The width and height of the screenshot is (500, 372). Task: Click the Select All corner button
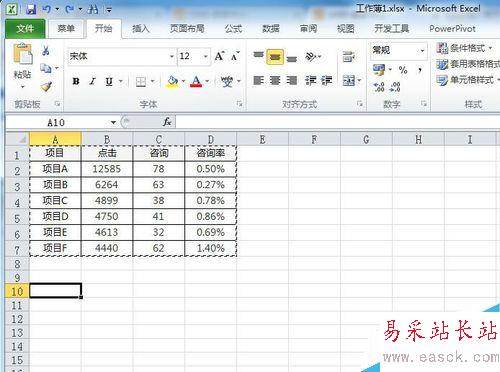pyautogui.click(x=17, y=139)
